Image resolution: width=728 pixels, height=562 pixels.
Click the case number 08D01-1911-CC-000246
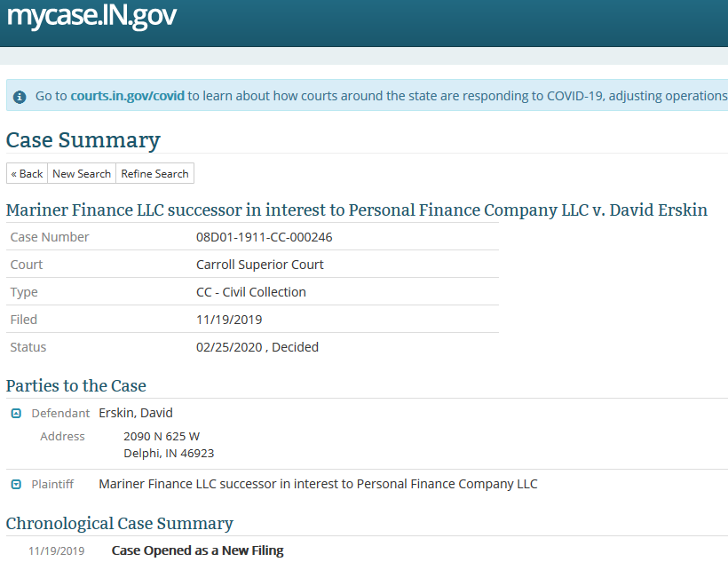265,237
